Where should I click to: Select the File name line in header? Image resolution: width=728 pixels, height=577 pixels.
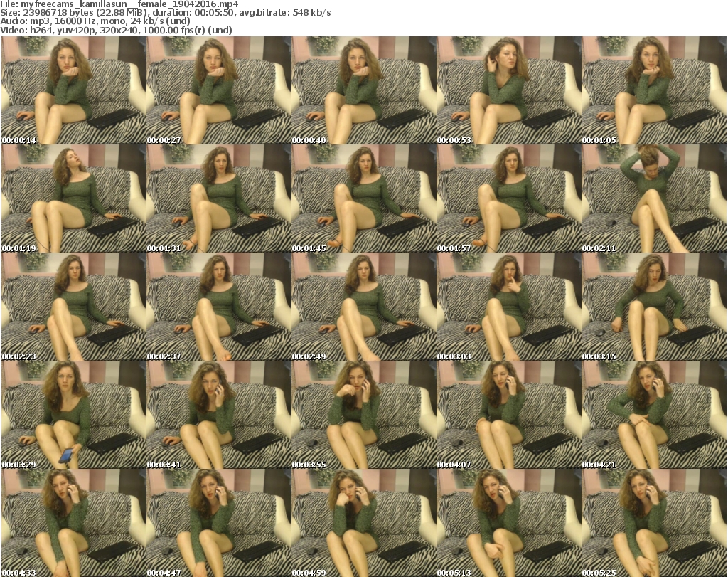[x=119, y=4]
